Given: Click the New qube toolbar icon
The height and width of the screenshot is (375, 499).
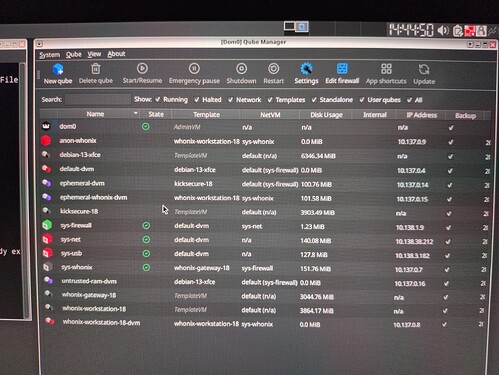Looking at the screenshot, I should tap(58, 69).
